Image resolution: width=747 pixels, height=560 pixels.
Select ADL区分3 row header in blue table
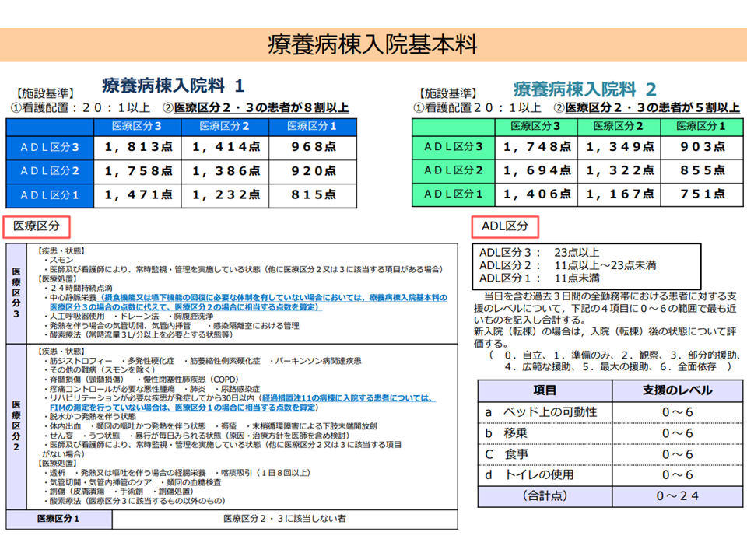click(49, 146)
